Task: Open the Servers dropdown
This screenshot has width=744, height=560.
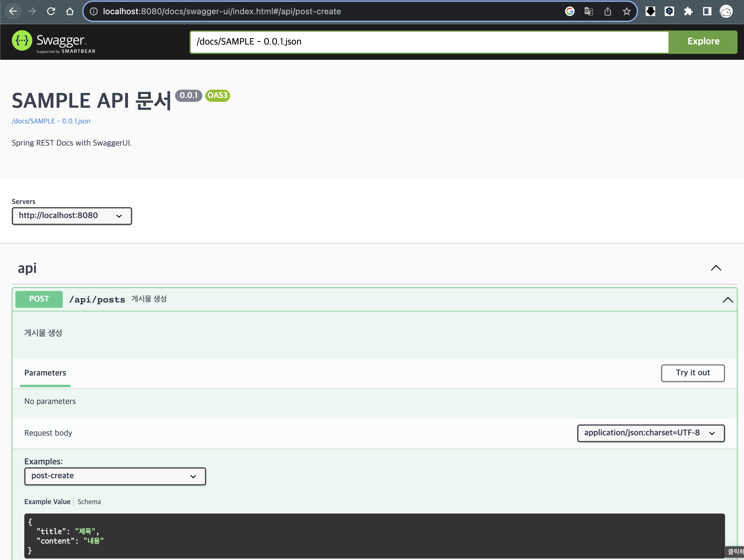Action: click(72, 216)
